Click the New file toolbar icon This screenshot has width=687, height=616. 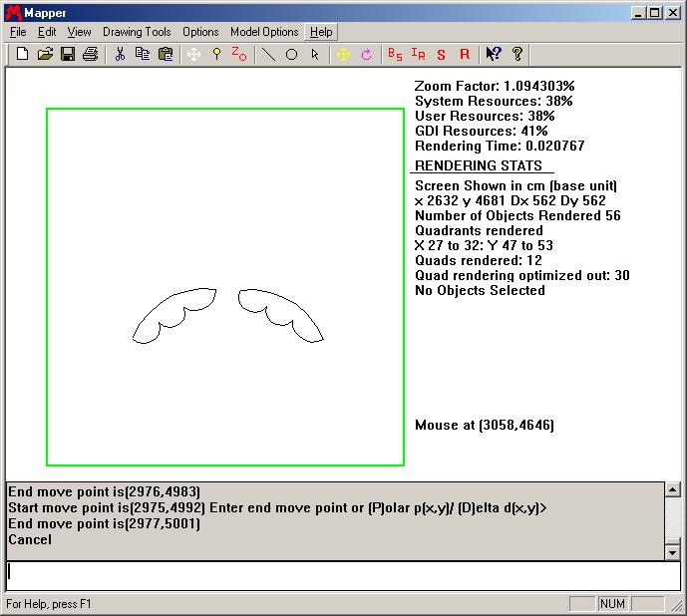22,54
